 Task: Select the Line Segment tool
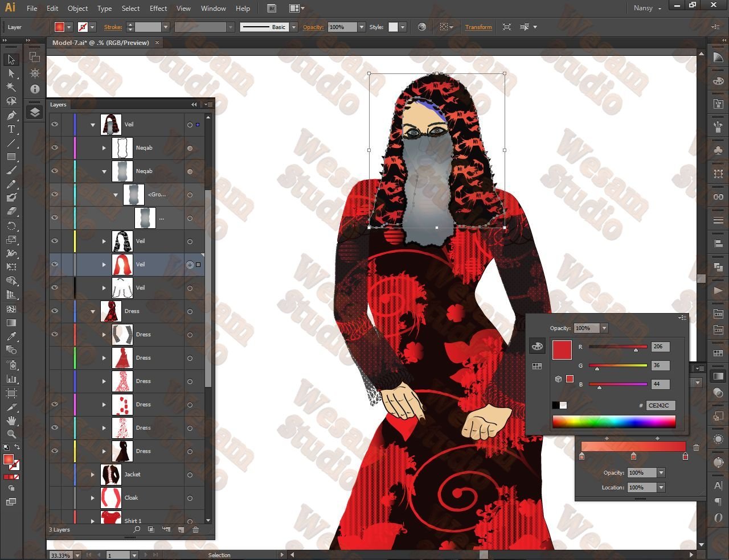[11, 143]
